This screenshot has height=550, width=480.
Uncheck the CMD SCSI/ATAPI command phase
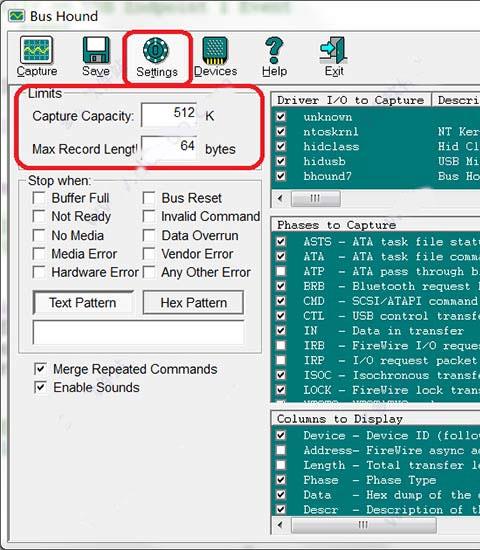[281, 301]
